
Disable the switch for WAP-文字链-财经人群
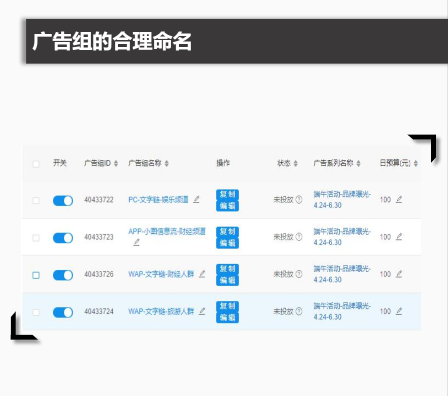[63, 275]
